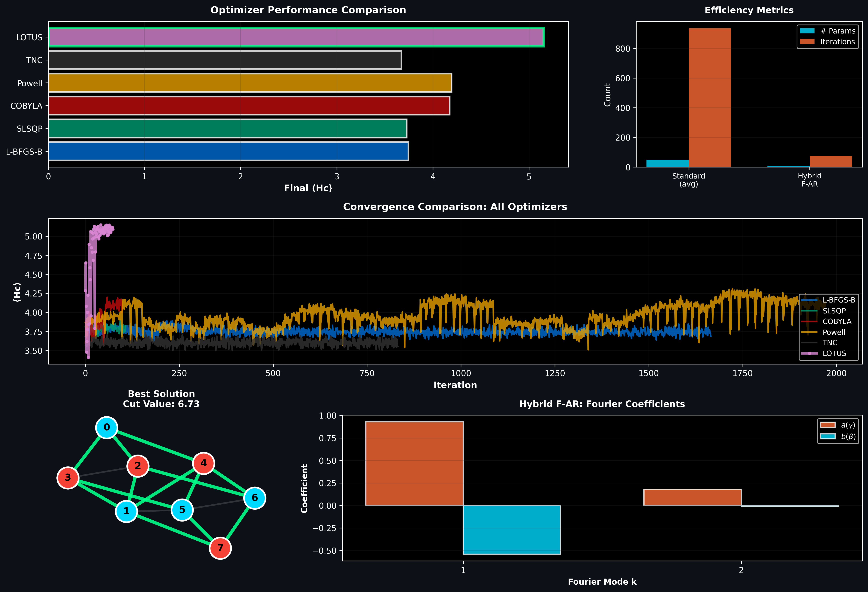Screen dimensions: 868x592
Task: Click the L-BFGS-B blue bar
Action: [x=228, y=151]
